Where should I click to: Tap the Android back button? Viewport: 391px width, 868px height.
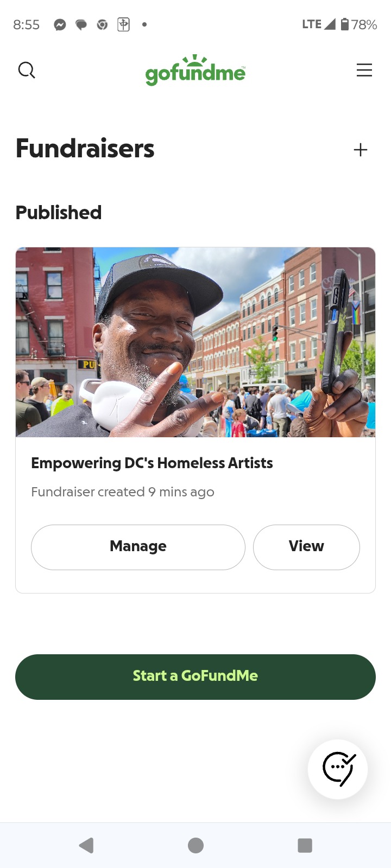pyautogui.click(x=86, y=845)
